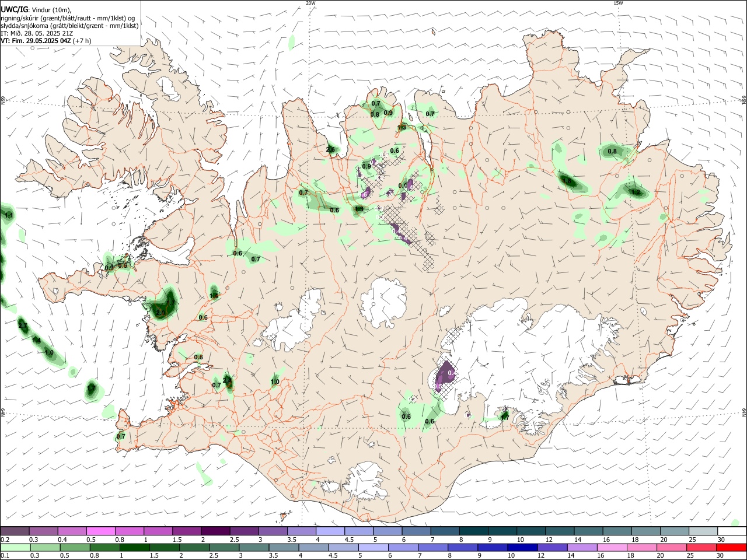Click the UWC/IG title text
Screen dimensions: 747x560
[14, 9]
